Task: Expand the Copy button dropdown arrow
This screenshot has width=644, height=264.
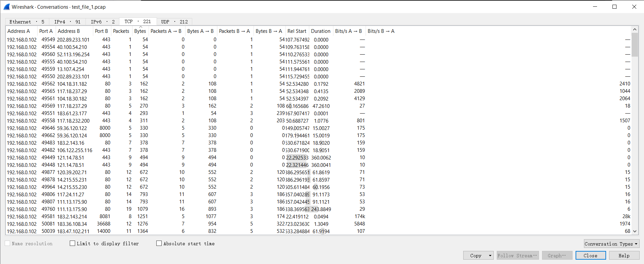Action: pyautogui.click(x=490, y=256)
